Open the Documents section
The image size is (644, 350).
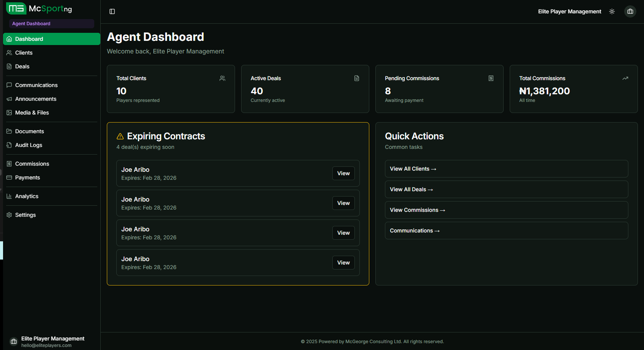pos(29,131)
